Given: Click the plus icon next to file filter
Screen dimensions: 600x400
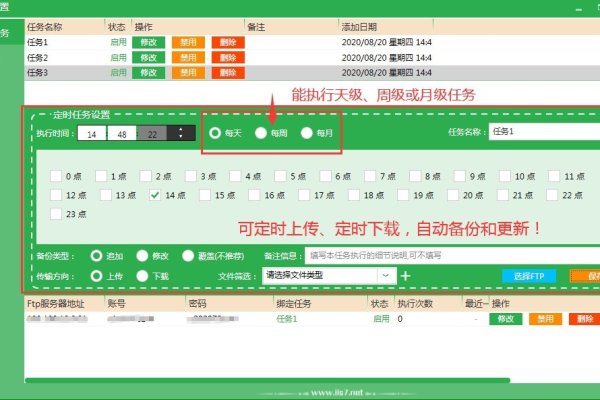Looking at the screenshot, I should pos(406,276).
